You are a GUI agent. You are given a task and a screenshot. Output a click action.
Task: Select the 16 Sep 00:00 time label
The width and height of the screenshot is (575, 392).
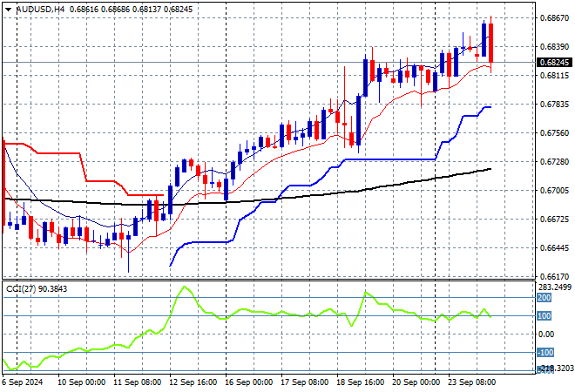coord(249,382)
